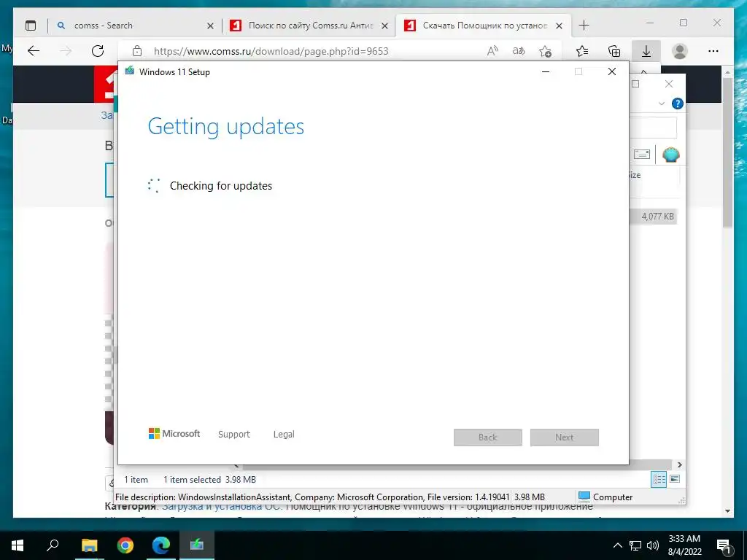The height and width of the screenshot is (560, 747).
Task: Open taskbar Search
Action: click(53, 545)
